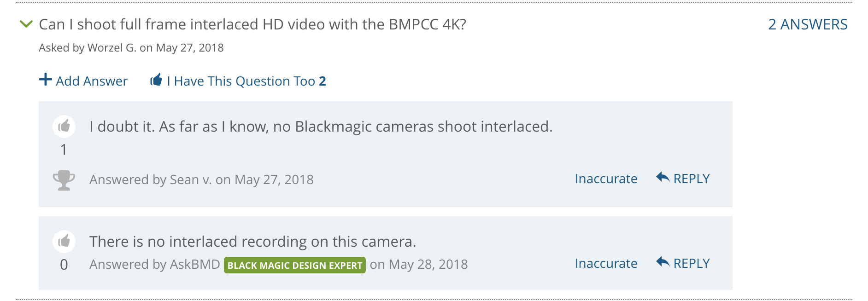The image size is (868, 301).
Task: Open the 2 ANSWERS link
Action: 808,24
